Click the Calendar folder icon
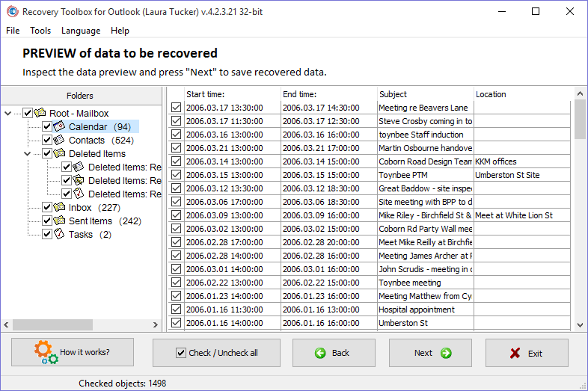 [59, 126]
